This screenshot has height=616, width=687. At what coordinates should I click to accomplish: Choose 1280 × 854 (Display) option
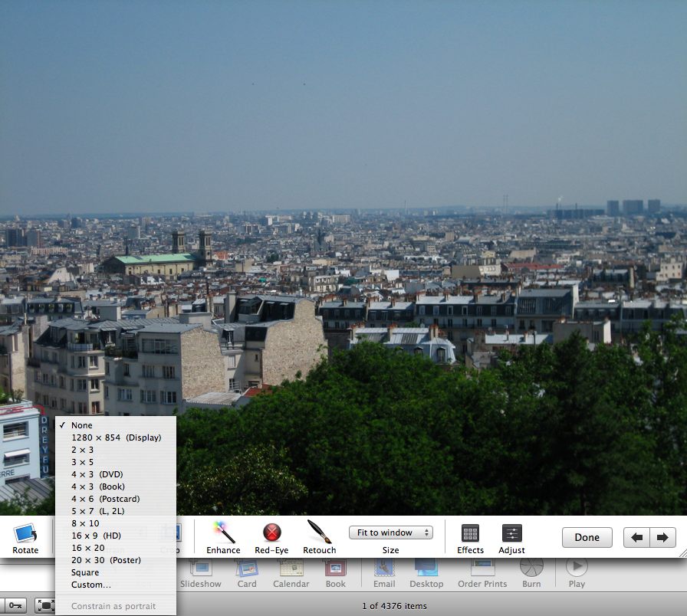coord(116,437)
